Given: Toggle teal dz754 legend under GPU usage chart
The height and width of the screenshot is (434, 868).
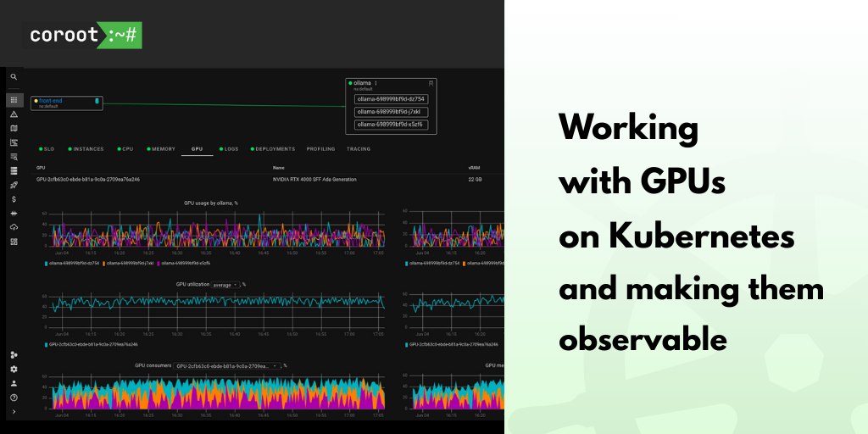Looking at the screenshot, I should point(72,263).
